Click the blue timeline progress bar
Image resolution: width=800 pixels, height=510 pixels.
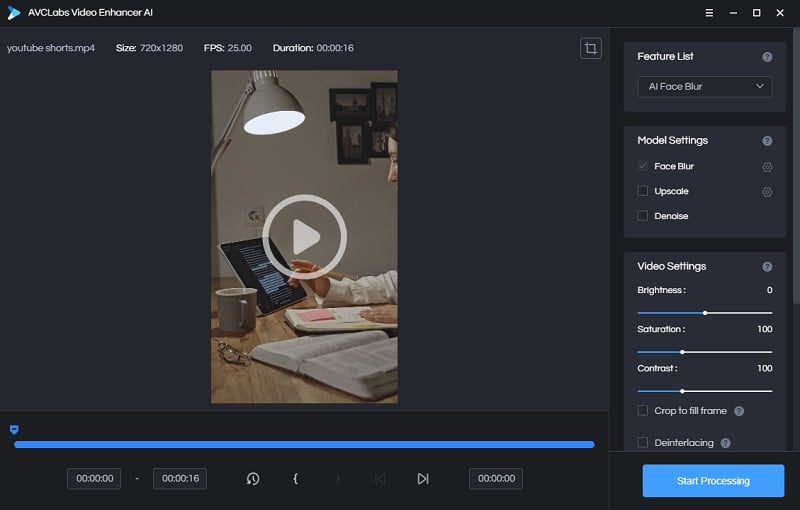304,445
